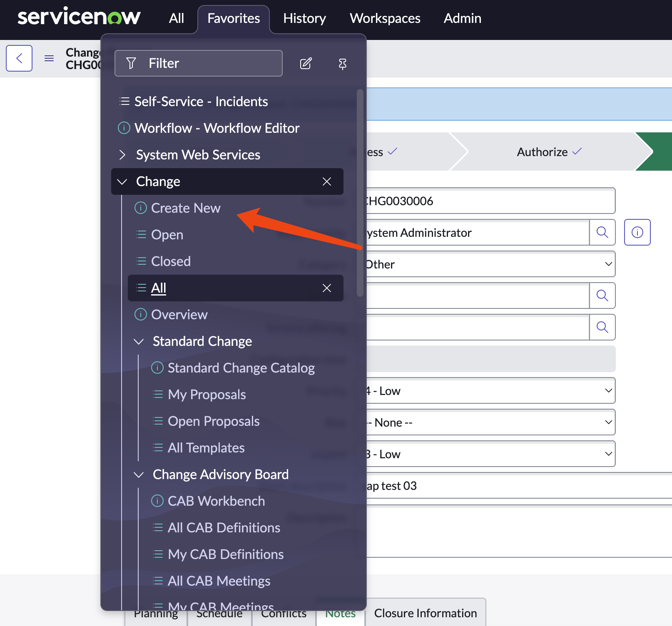Pin the Favorites menu panel
Screen dimensions: 672x626
(x=342, y=64)
